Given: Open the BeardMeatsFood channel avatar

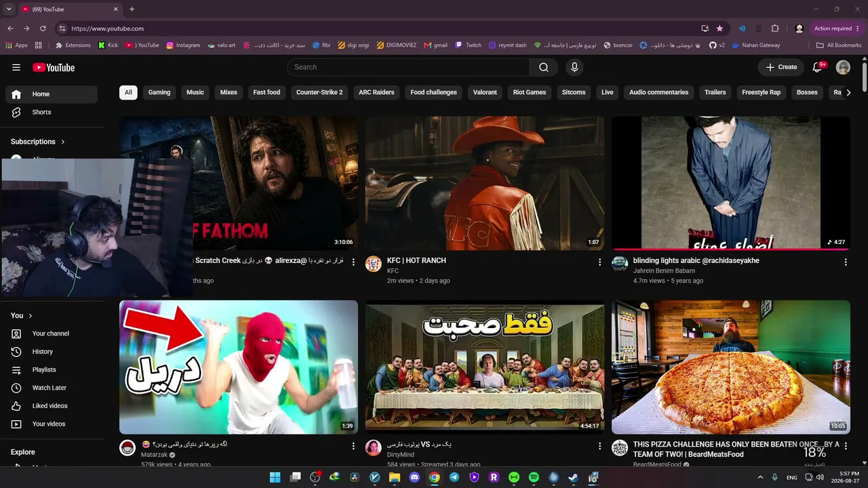Looking at the screenshot, I should point(620,447).
